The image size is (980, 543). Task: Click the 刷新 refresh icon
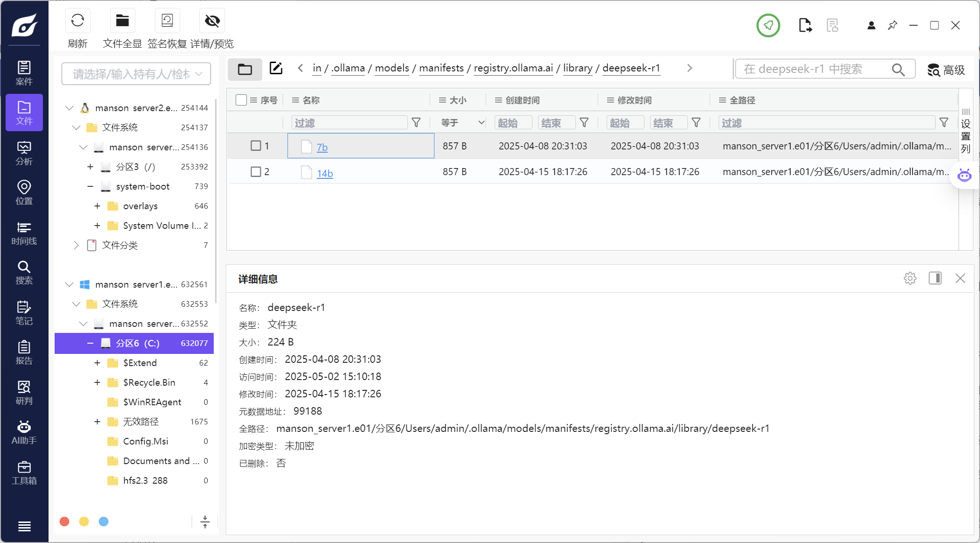[77, 21]
